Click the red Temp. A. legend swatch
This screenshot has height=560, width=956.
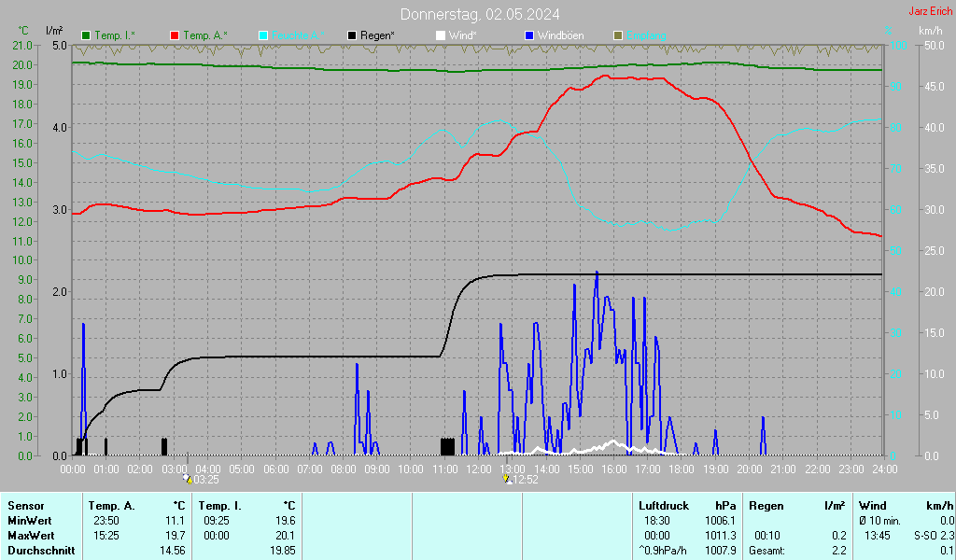(x=175, y=35)
